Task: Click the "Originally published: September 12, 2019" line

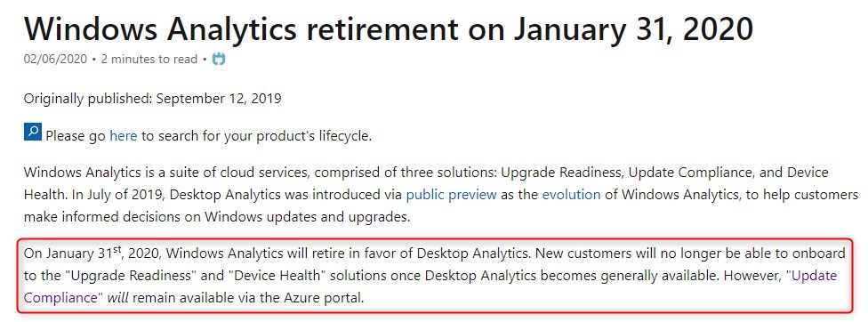Action: pyautogui.click(x=153, y=99)
